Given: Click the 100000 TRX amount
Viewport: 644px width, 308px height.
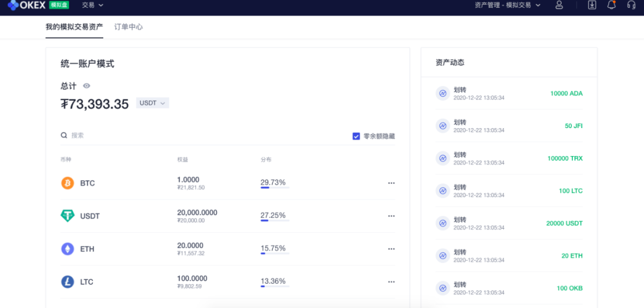Looking at the screenshot, I should click(565, 158).
